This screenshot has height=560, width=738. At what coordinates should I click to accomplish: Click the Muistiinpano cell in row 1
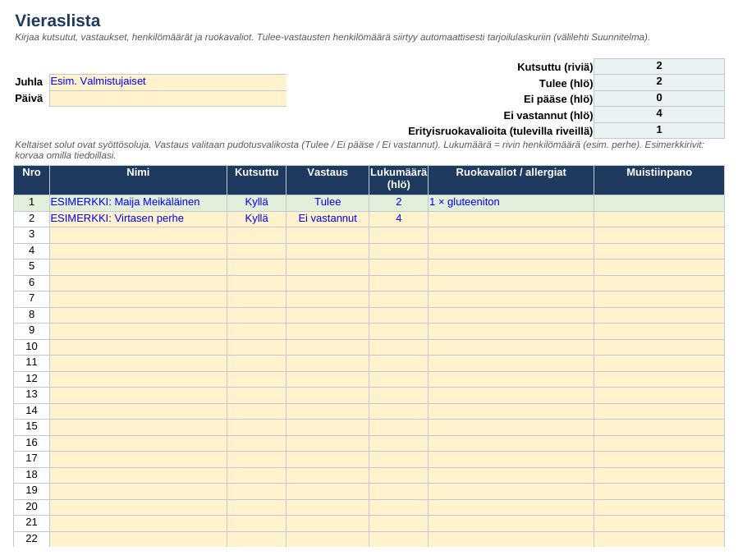point(659,202)
